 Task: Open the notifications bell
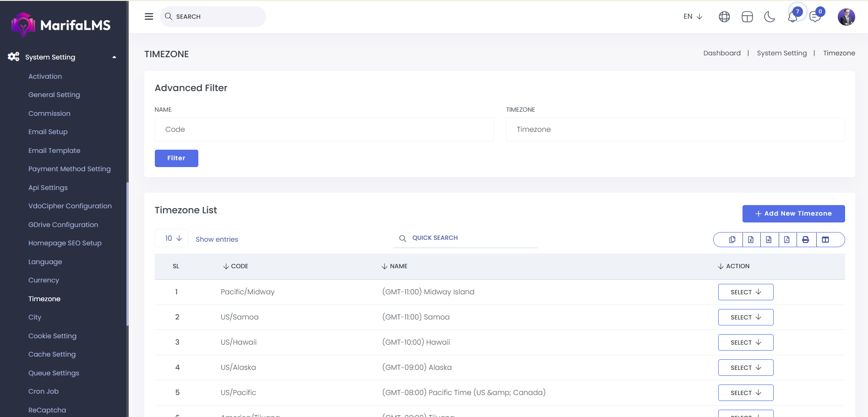click(x=792, y=17)
